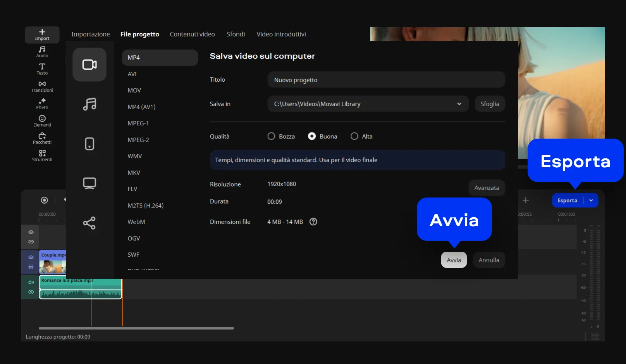Click the file size help question icon
626x364 pixels.
pos(313,222)
